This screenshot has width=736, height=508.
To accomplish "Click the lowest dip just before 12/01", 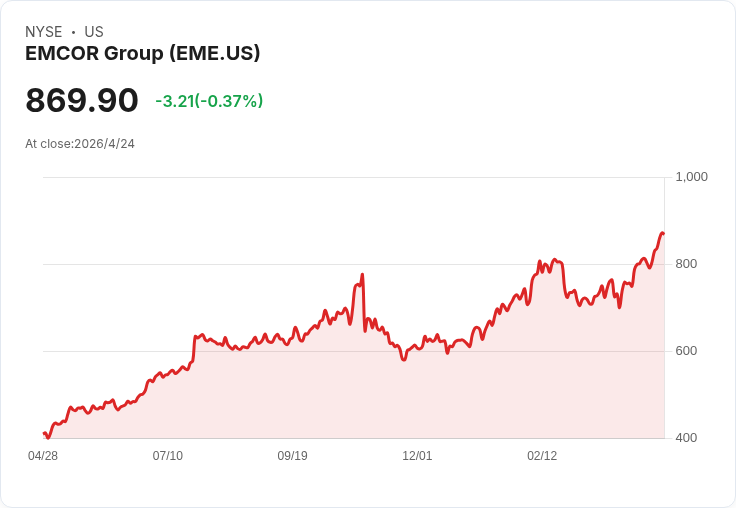I will coord(404,359).
